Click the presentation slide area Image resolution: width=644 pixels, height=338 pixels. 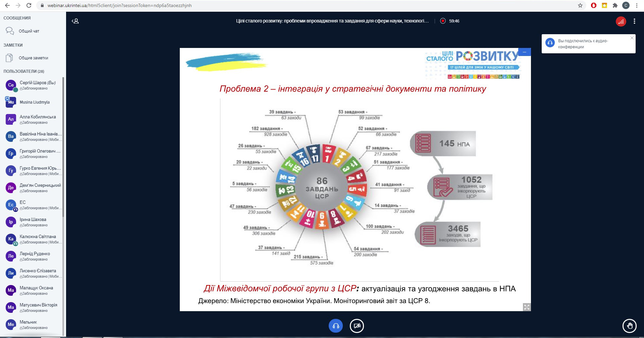(x=355, y=179)
